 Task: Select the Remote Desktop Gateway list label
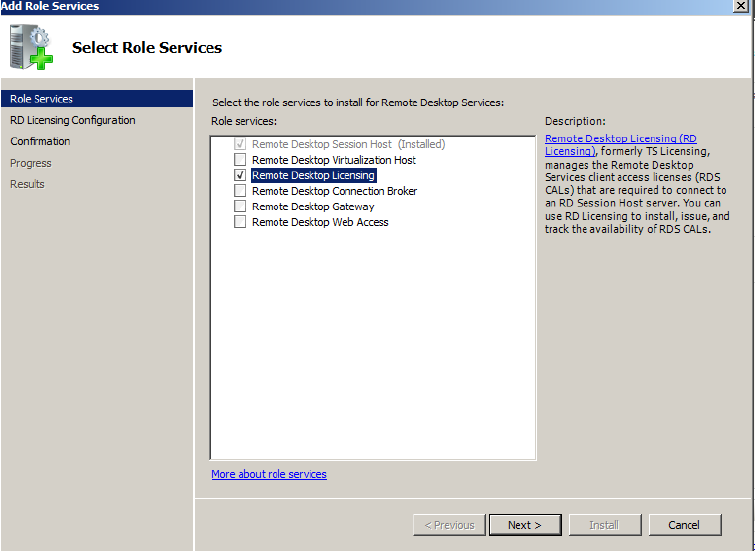pos(313,207)
